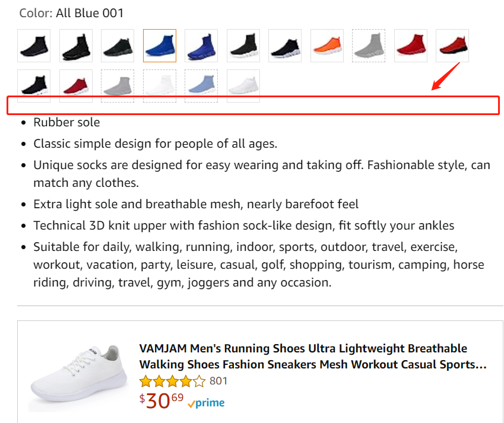Choose the dark red shoe with white sole
The image size is (504, 423).
tap(76, 86)
